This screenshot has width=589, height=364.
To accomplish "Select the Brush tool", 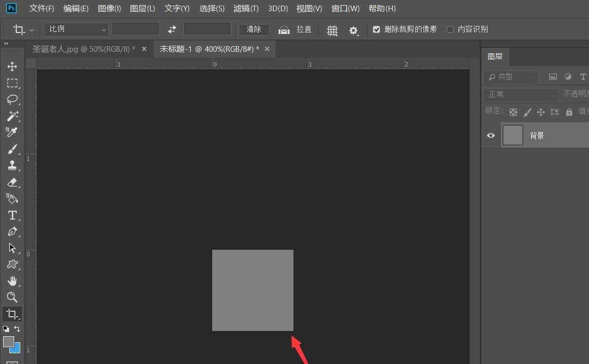I will click(12, 149).
